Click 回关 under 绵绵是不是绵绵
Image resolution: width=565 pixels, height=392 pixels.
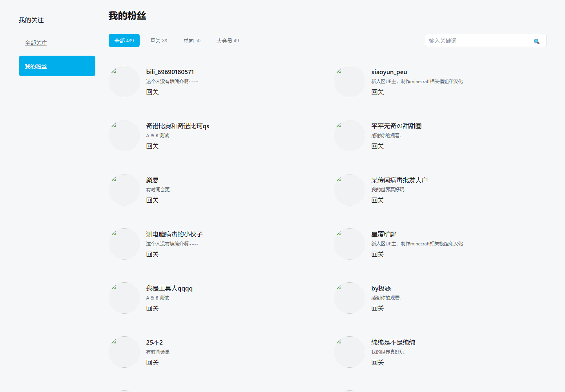[377, 363]
